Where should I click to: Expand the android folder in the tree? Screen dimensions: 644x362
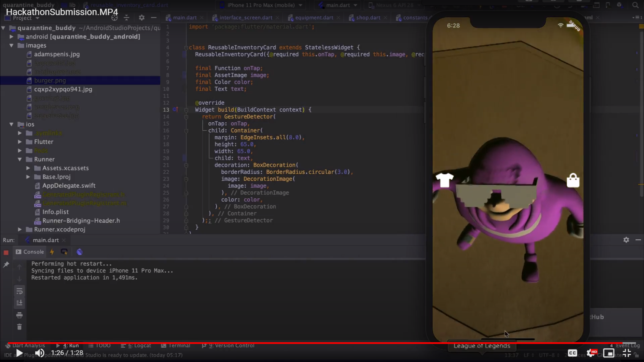[11, 36]
